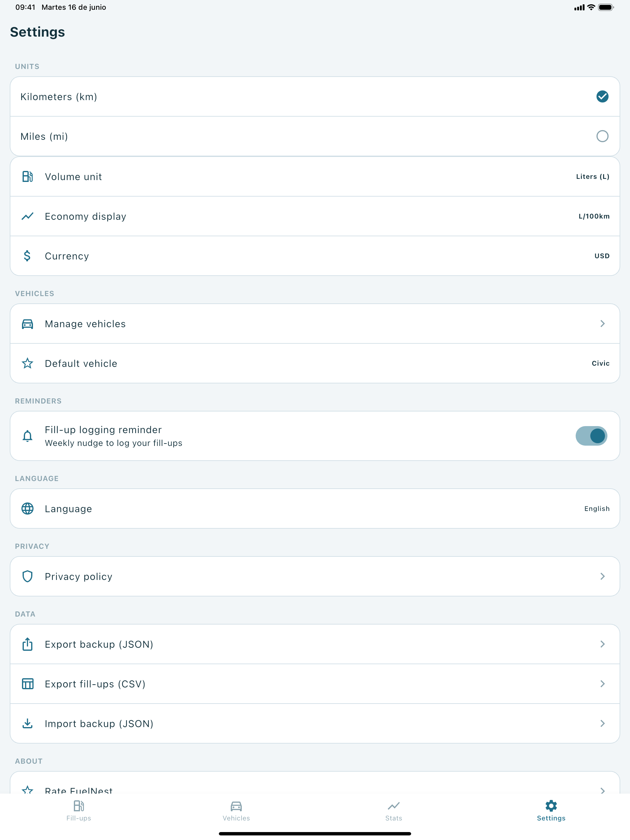Image resolution: width=630 pixels, height=840 pixels.
Task: Click the share icon beside Export backup (JSON)
Action: (x=27, y=644)
